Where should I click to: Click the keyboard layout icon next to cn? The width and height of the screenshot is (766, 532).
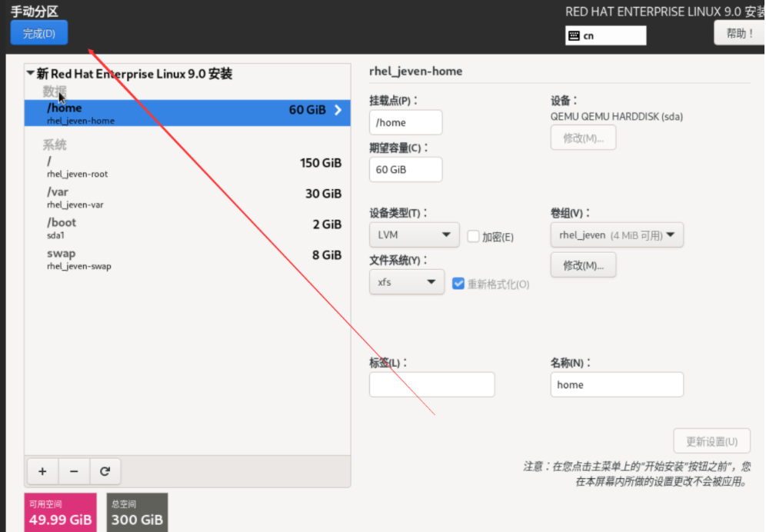pos(574,35)
